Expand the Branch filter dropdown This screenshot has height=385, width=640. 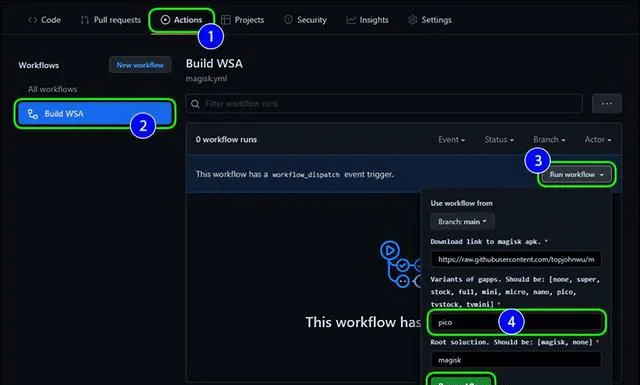click(x=549, y=140)
